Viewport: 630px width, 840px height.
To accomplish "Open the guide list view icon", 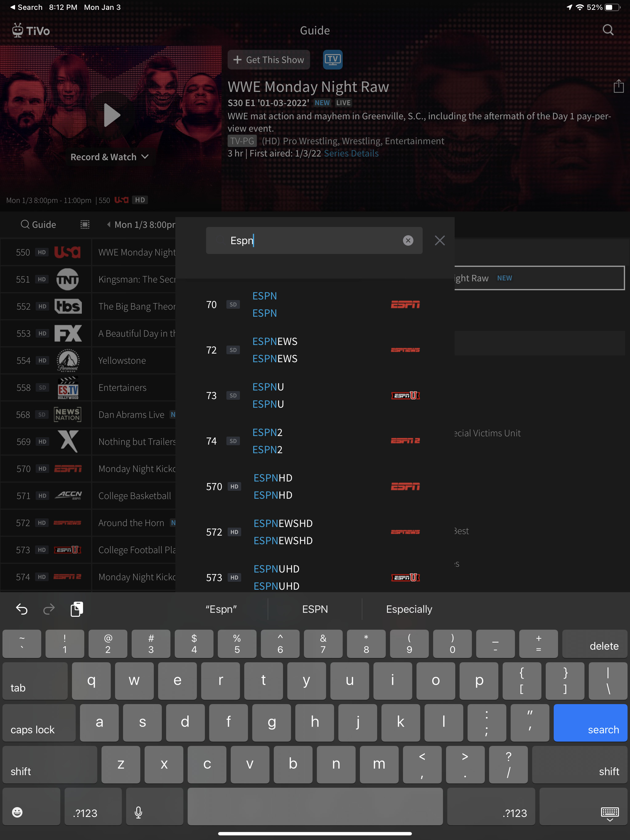I will coord(85,224).
